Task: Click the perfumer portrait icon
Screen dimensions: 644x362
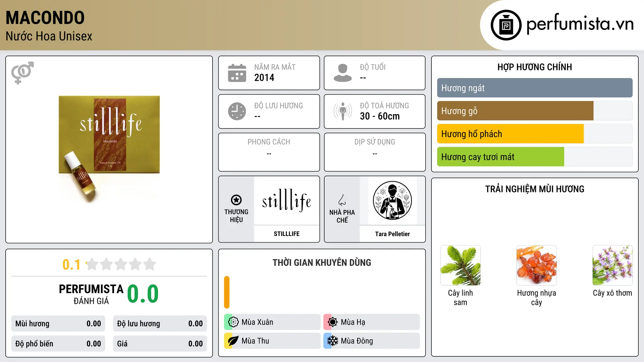Action: click(x=392, y=200)
